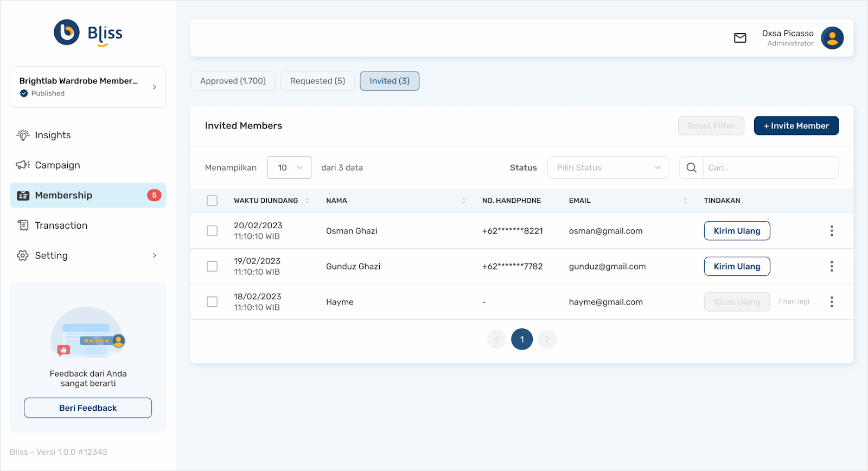Open the three-dot menu for Osman Ghazi
This screenshot has height=471, width=868.
(x=832, y=231)
